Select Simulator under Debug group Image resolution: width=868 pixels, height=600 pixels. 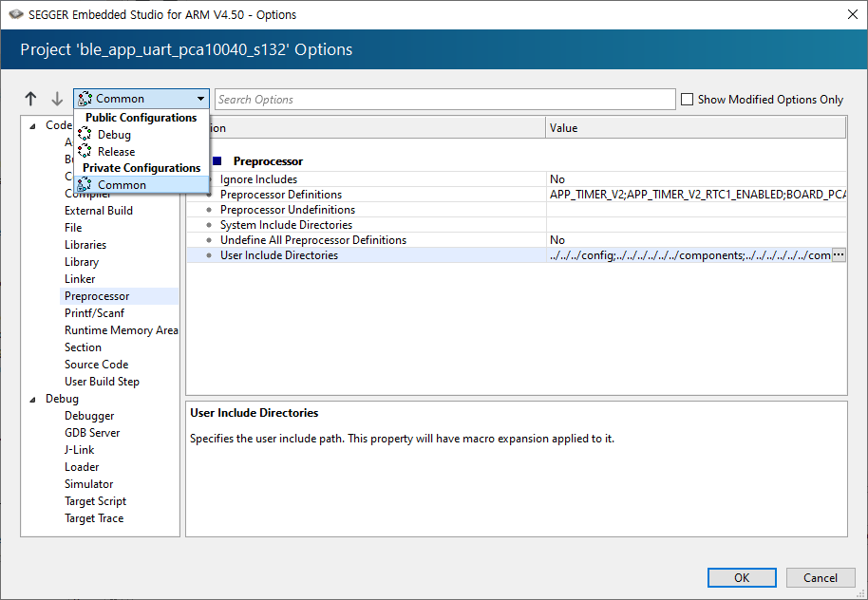[88, 484]
